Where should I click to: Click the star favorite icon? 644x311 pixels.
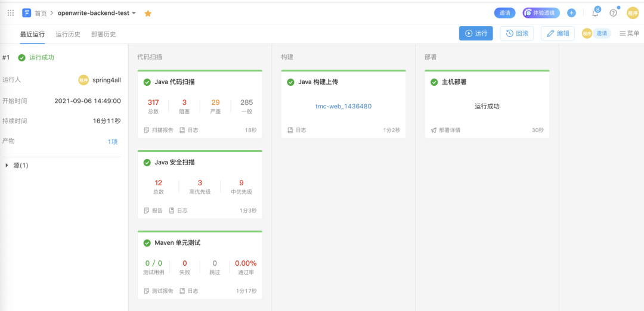[148, 13]
